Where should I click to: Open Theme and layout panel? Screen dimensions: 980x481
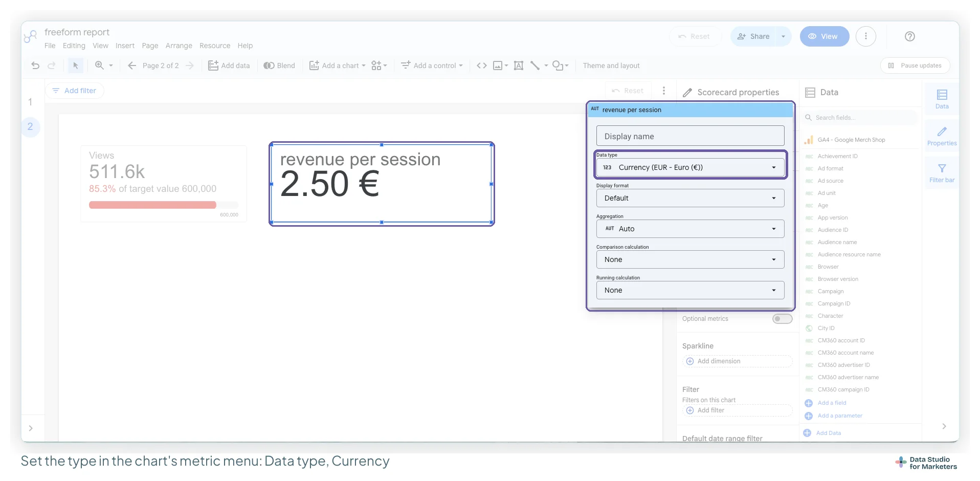(611, 65)
